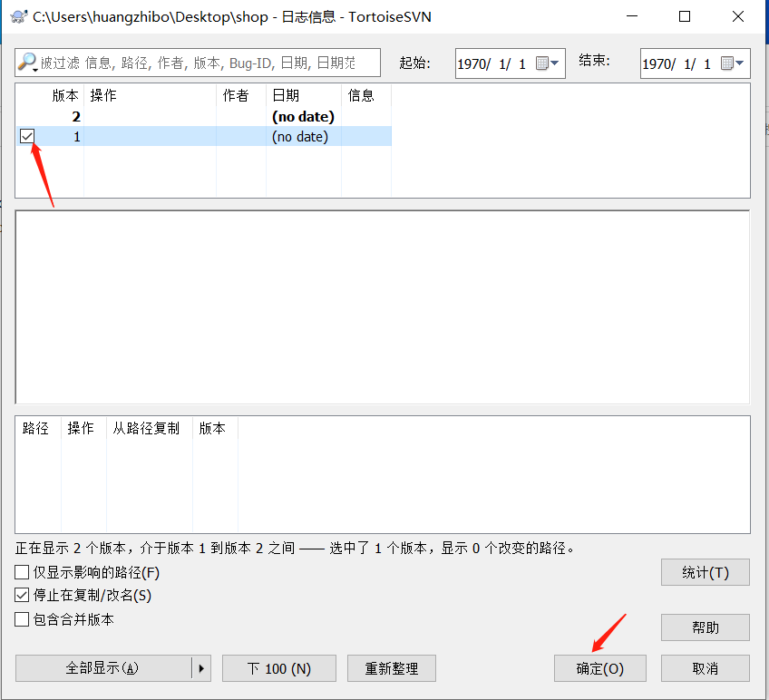Uncheck the checkbox for revision 1
This screenshot has width=769, height=700.
click(x=27, y=136)
